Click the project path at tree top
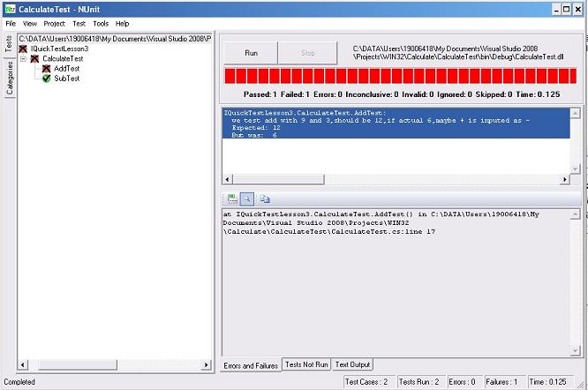The image size is (588, 390). pyautogui.click(x=115, y=39)
